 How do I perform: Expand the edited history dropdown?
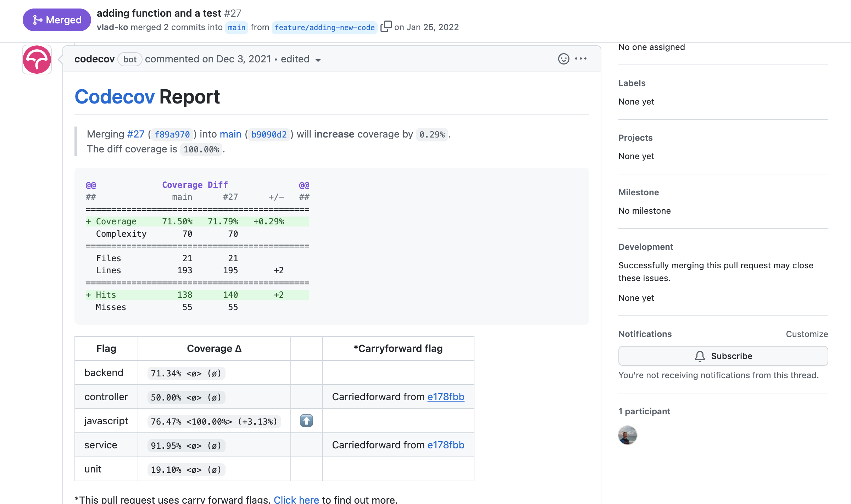318,60
